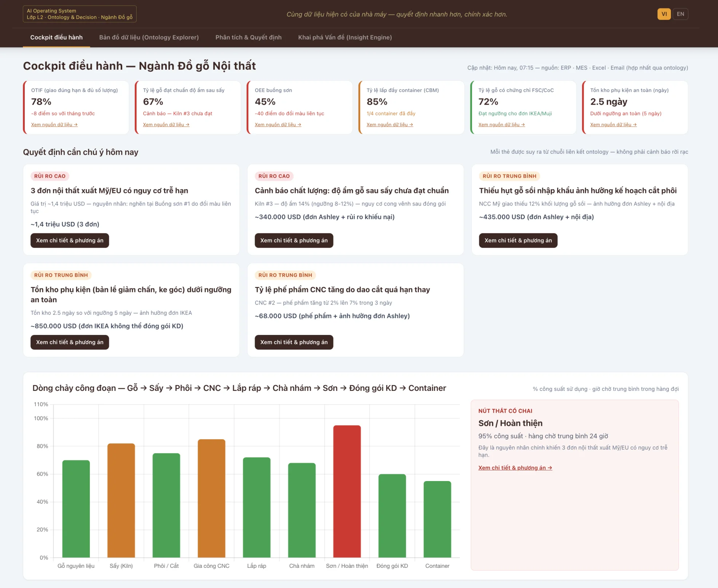This screenshot has height=588, width=718.
Task: Open details for Cảnh báo chất lượng độ ẩm
Action: [294, 241]
